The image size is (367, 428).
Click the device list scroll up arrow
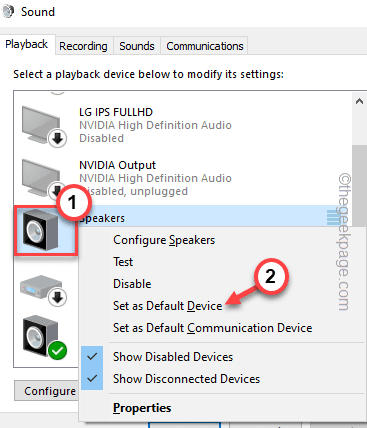359,101
